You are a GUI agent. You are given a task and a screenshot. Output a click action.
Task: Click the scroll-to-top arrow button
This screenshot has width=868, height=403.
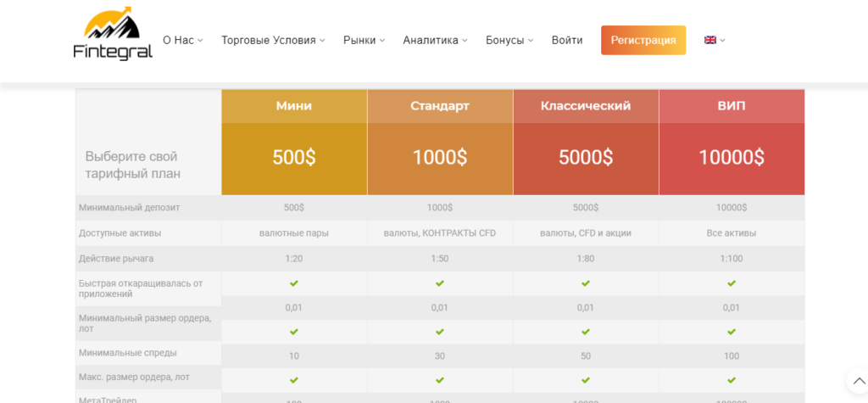coord(859,381)
